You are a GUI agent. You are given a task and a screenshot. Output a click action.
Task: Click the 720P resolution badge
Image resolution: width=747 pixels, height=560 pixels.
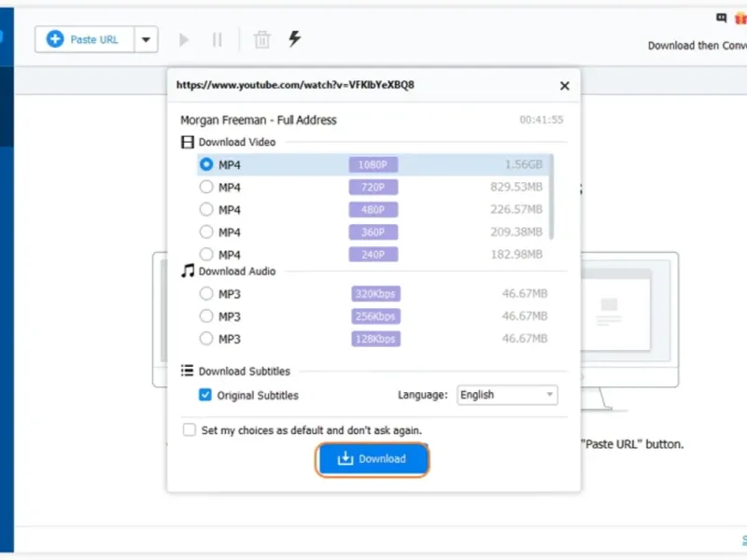373,188
